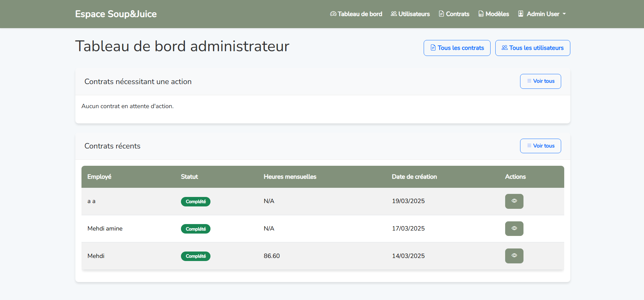The height and width of the screenshot is (300, 644).
Task: Click the Complété badge for Mehdi amine
Action: pos(196,229)
